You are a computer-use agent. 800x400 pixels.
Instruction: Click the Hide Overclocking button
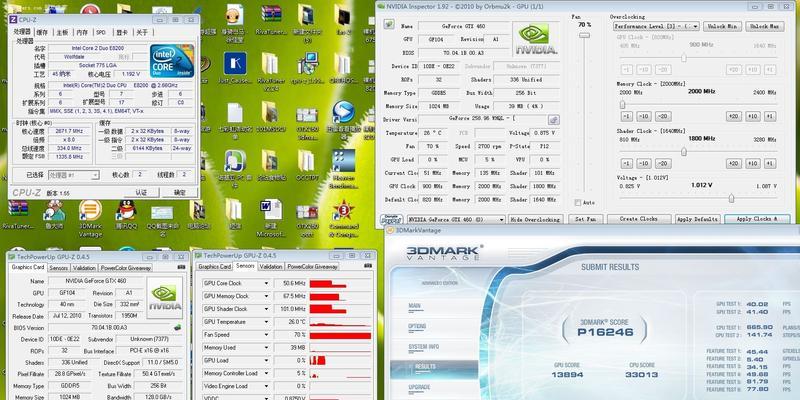(536, 219)
